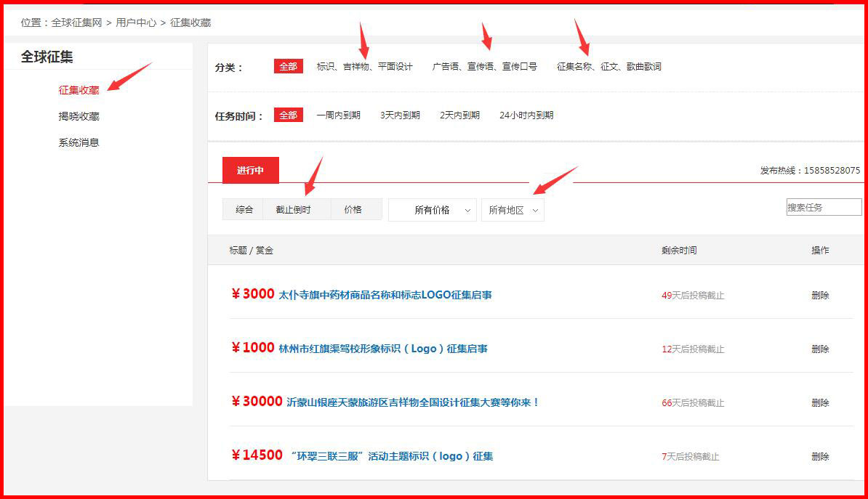The image size is (868, 499).
Task: Open 林州市红旗渠驾校形象标识 task
Action: pyautogui.click(x=382, y=349)
